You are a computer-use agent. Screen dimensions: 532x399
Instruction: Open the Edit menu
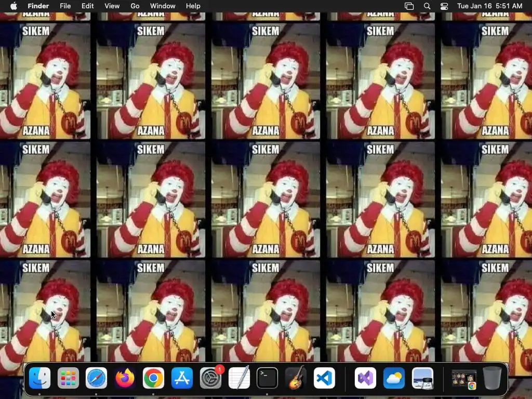(x=87, y=6)
